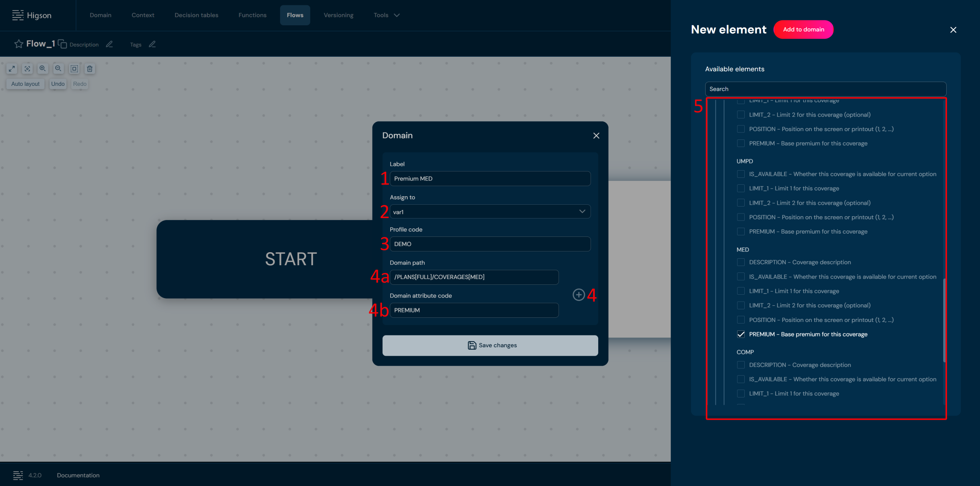Check IS_AVAILABLE checkbox under UMPD
The image size is (980, 486).
point(741,174)
